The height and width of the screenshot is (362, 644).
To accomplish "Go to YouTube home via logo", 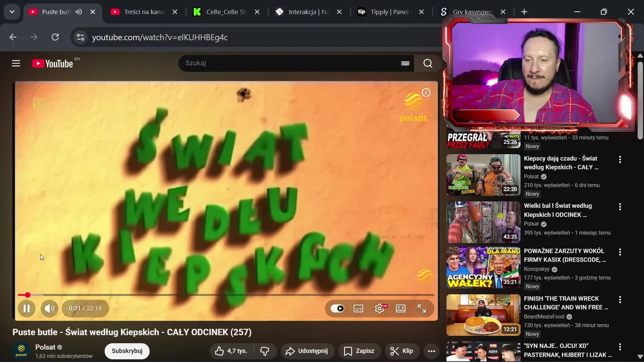I will (52, 63).
